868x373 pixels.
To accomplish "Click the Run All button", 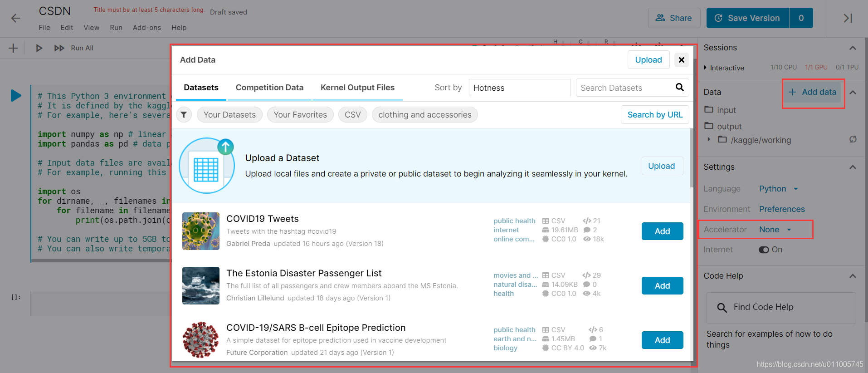I will (x=74, y=48).
